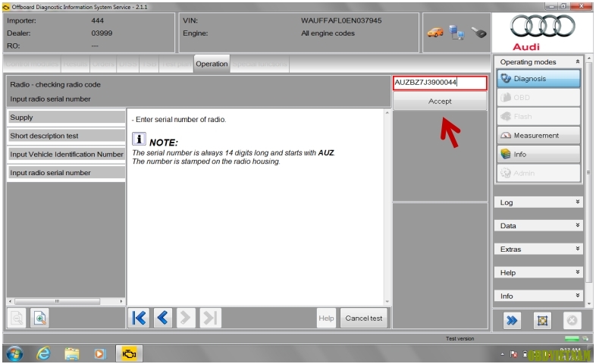Switch to Special functions tab

tap(259, 64)
